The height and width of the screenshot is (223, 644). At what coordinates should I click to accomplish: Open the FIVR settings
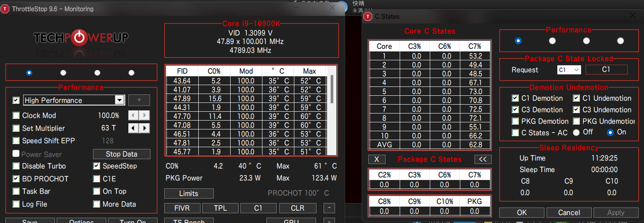(x=182, y=208)
